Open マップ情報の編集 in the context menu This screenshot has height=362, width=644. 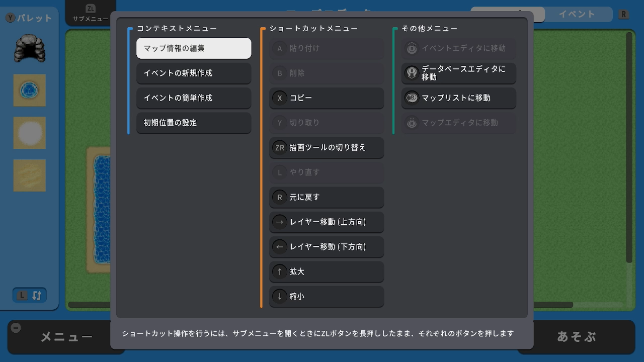pyautogui.click(x=194, y=48)
